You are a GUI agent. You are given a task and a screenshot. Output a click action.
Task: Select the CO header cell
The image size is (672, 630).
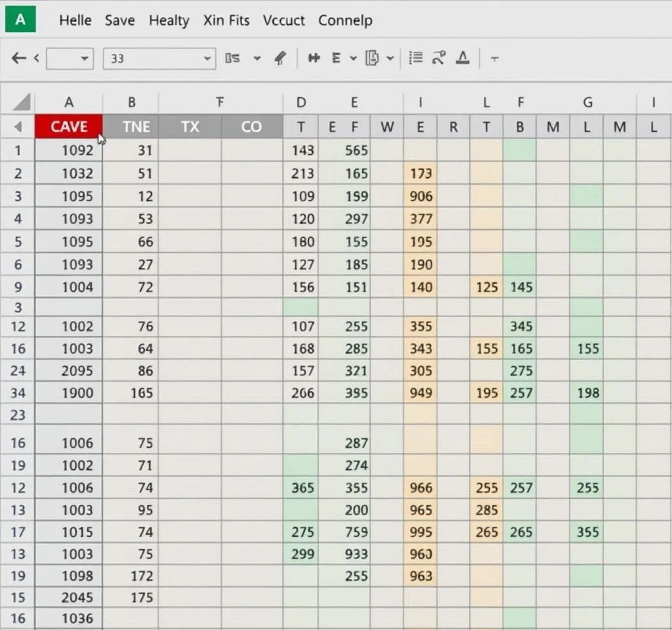(251, 127)
